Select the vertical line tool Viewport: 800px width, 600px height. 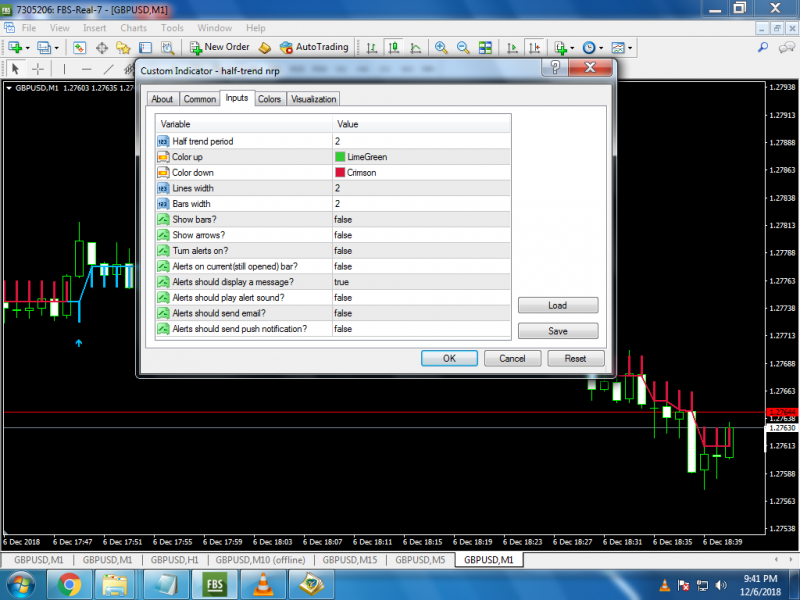point(64,68)
